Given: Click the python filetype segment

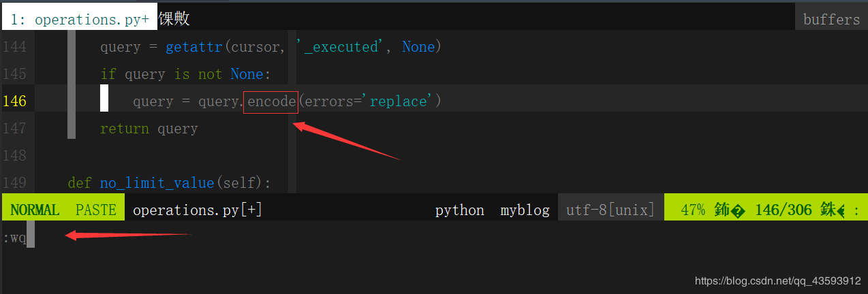Looking at the screenshot, I should pos(459,210).
